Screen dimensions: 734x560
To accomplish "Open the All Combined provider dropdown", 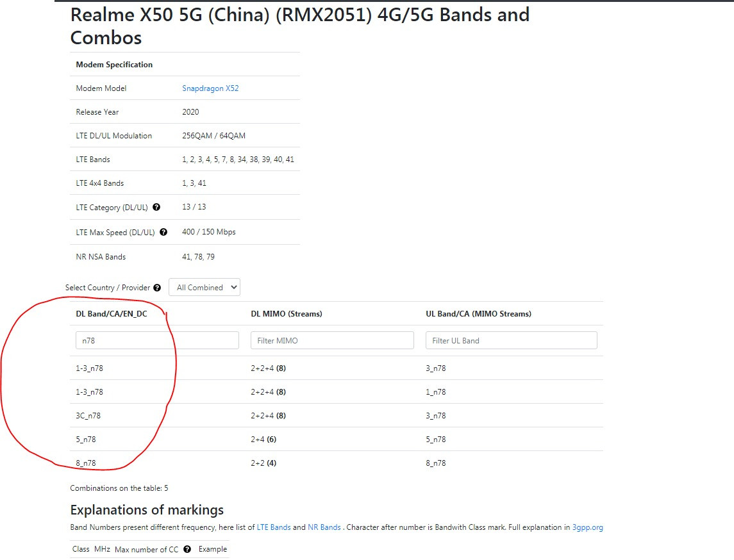I will point(204,287).
